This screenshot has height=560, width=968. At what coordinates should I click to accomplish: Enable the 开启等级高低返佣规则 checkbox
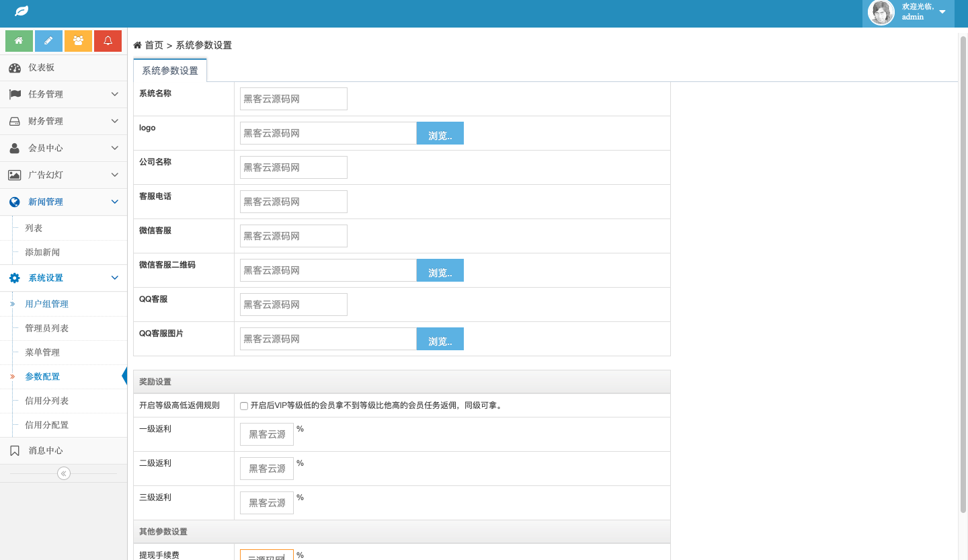point(244,406)
